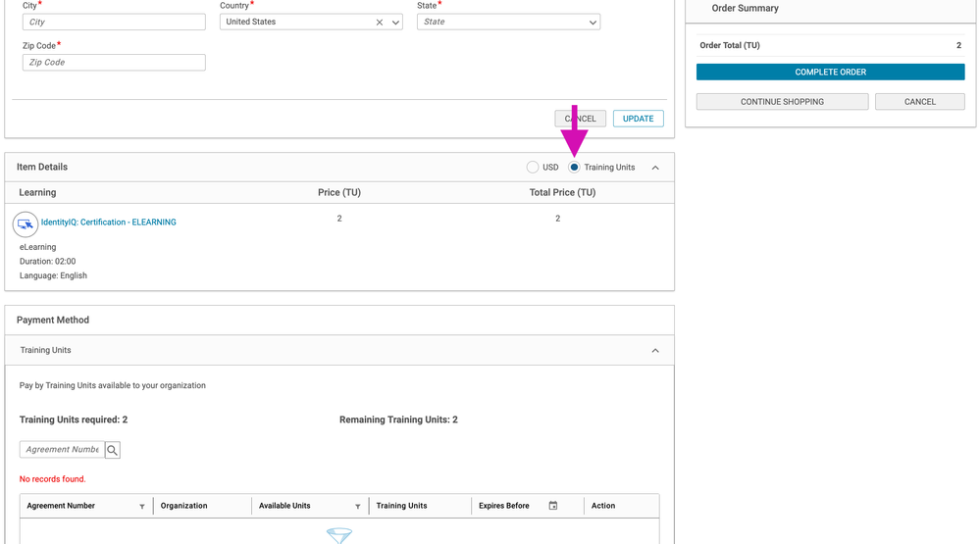This screenshot has height=544, width=980.
Task: Open the State dropdown
Action: click(593, 23)
